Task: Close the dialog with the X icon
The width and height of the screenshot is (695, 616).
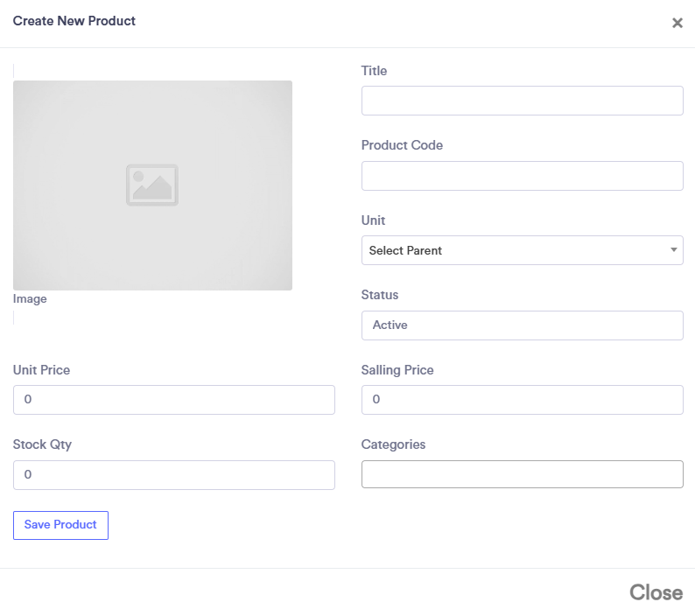Action: [x=677, y=23]
